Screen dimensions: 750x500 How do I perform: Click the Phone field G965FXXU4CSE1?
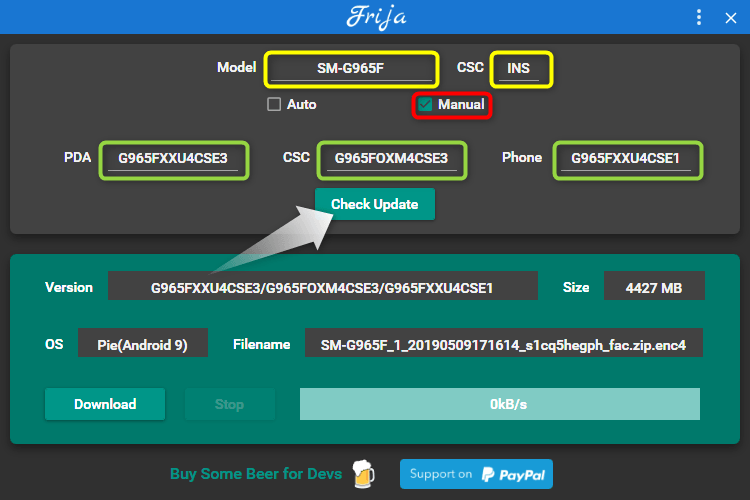626,158
